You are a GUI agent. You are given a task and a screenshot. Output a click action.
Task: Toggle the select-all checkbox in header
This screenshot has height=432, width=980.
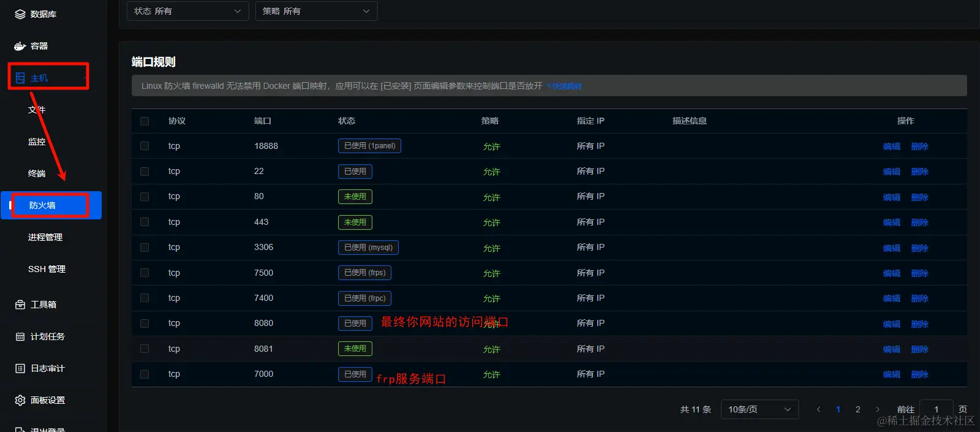[x=145, y=121]
